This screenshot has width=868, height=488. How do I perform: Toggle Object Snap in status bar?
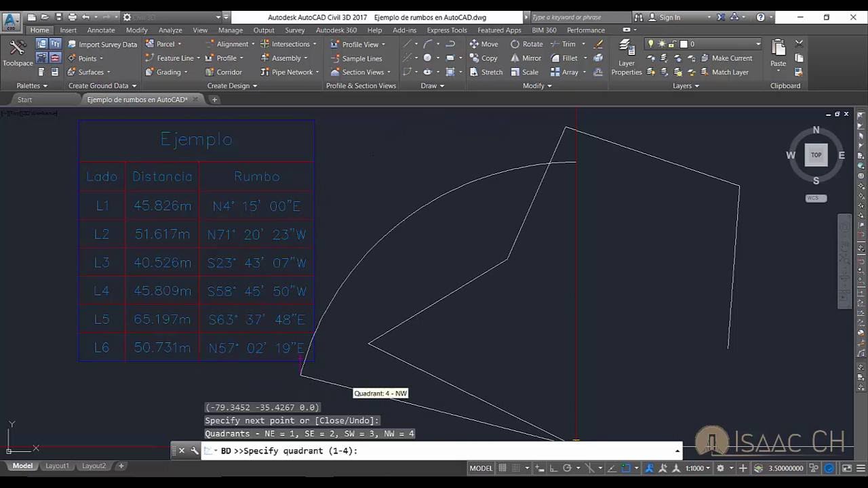point(626,468)
